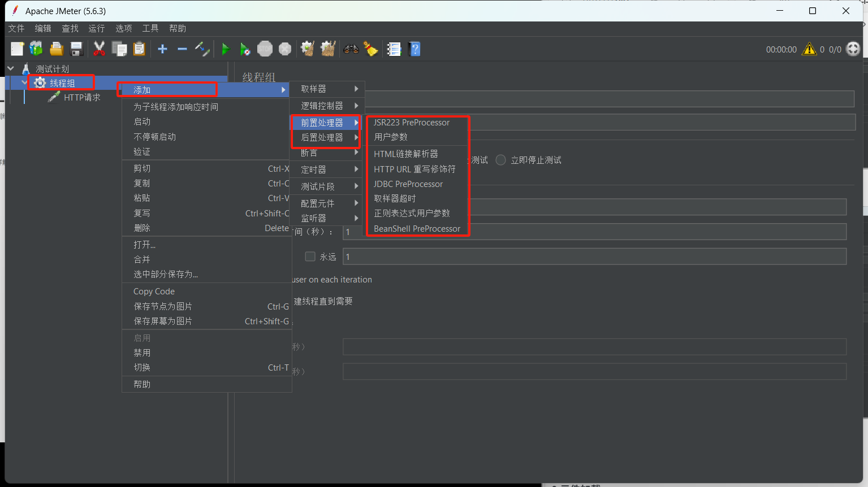
Task: Open the 编辑 menu
Action: click(43, 28)
